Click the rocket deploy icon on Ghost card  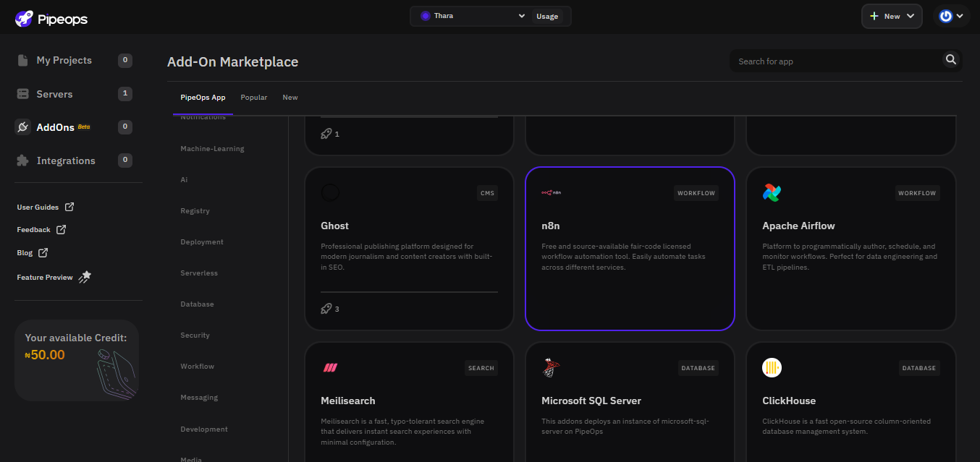point(326,309)
